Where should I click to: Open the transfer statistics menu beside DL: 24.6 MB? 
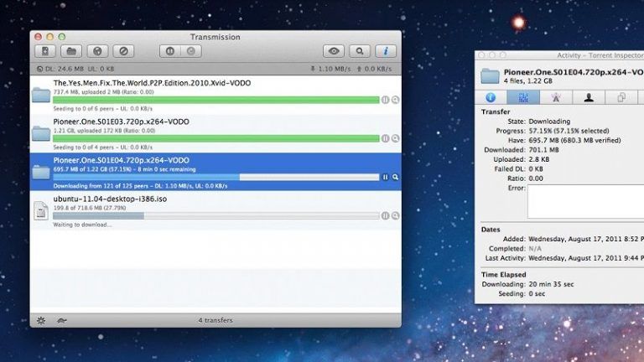[40, 69]
